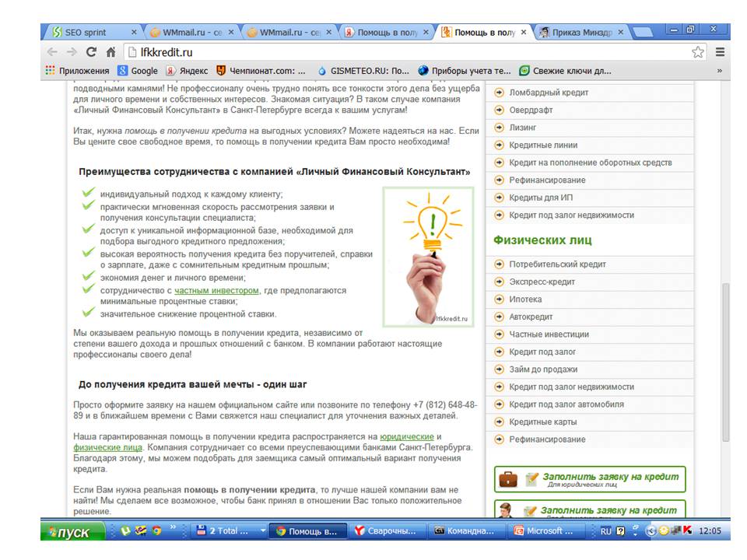Screen dimensions: 747x560
Task: Open the GISMETEO.RU bookmark
Action: (x=363, y=71)
